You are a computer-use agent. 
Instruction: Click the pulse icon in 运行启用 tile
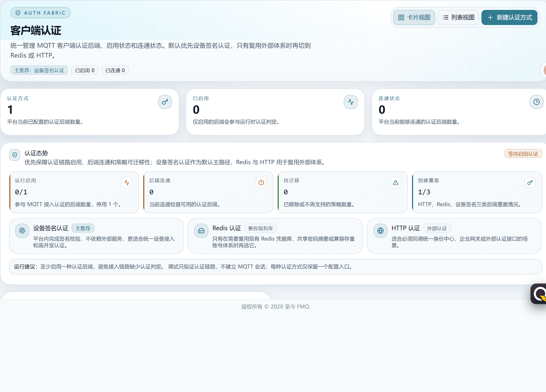127,183
